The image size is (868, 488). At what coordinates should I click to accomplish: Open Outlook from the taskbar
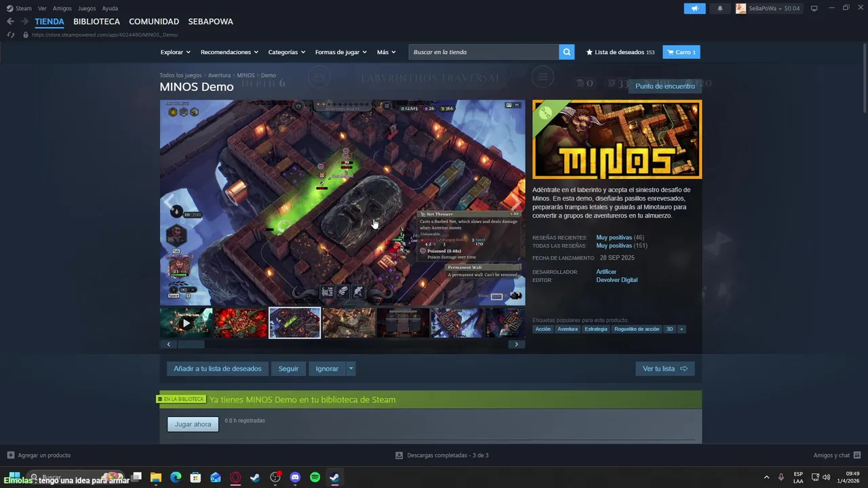(216, 477)
